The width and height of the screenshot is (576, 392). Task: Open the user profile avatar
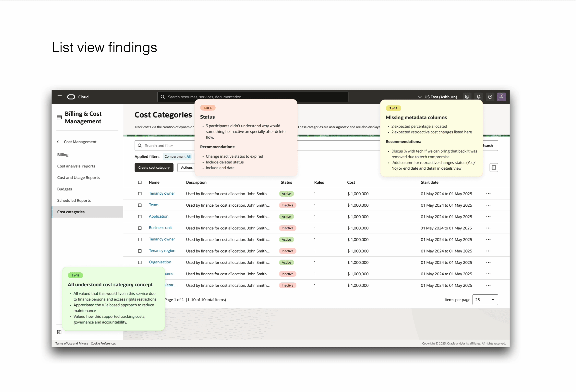point(501,97)
